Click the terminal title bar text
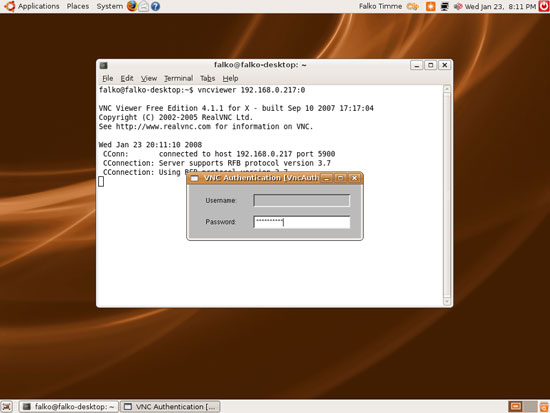Screen dimensions: 550x413 [x=260, y=65]
